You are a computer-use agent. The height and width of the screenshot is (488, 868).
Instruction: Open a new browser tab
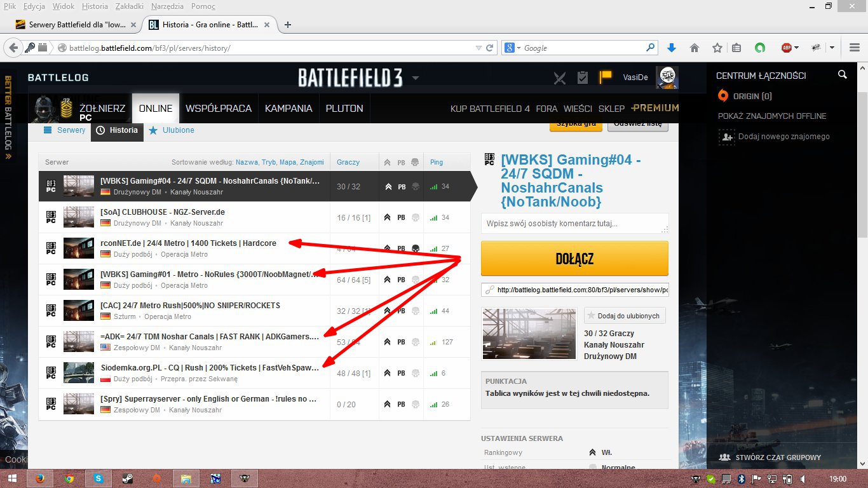point(288,25)
